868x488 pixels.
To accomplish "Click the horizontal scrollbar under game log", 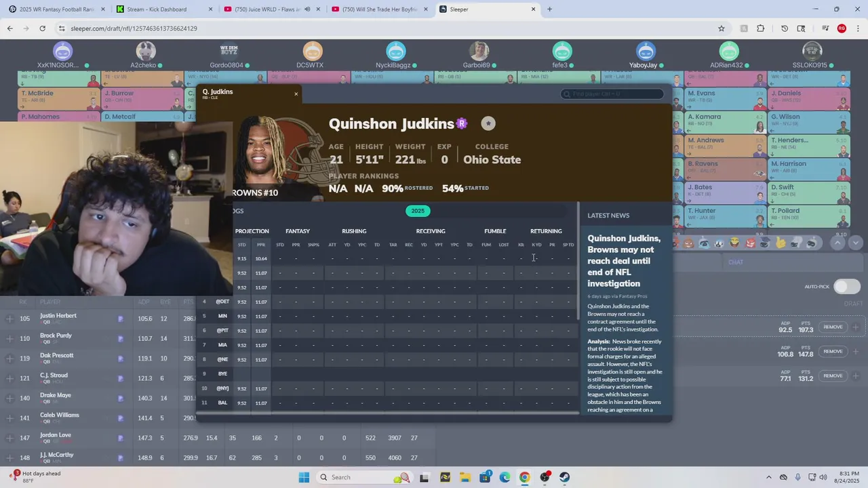I will 388,412.
